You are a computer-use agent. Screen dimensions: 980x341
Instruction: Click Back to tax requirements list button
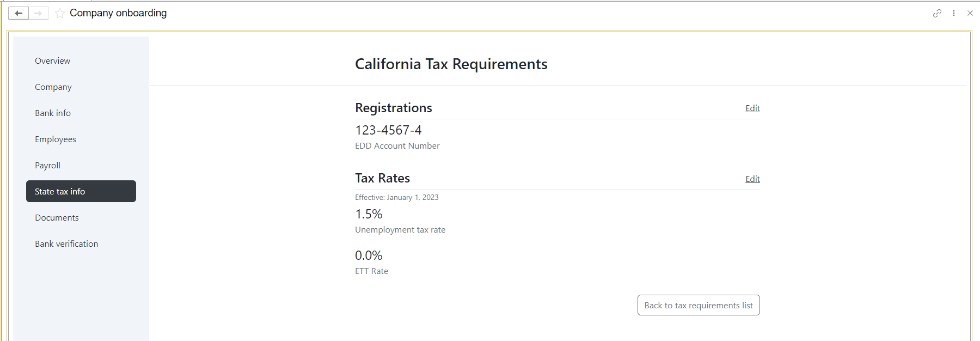pos(699,305)
